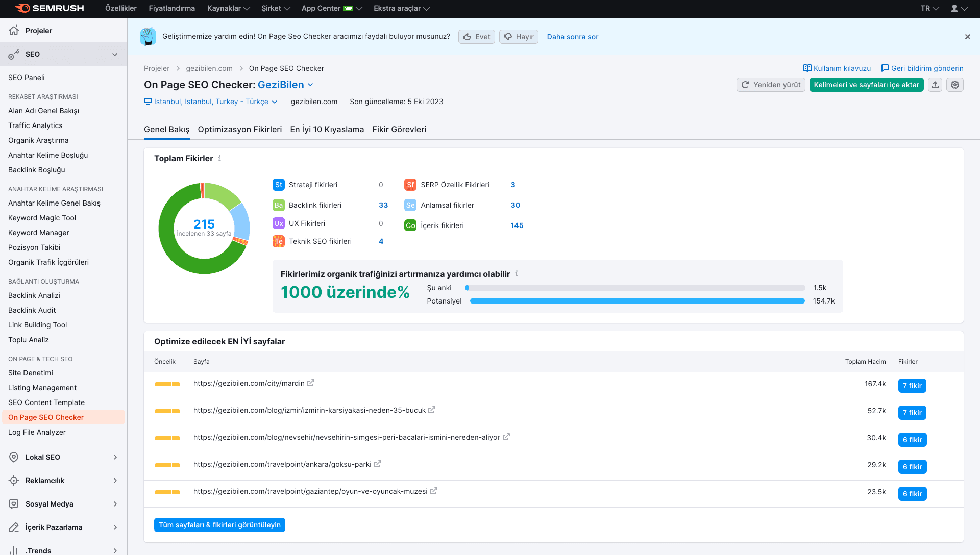Open the settings gear icon

(955, 85)
